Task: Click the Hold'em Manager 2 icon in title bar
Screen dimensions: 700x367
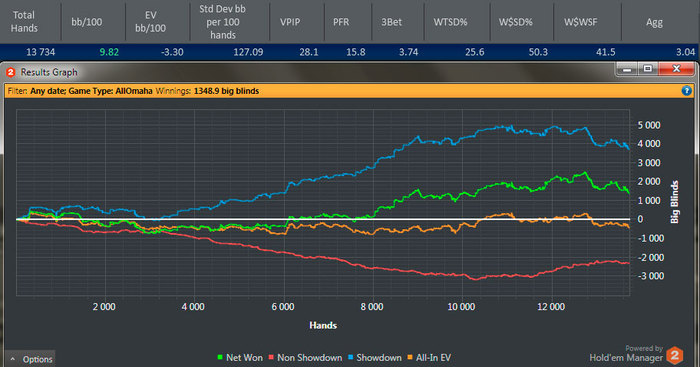Action: (11, 72)
